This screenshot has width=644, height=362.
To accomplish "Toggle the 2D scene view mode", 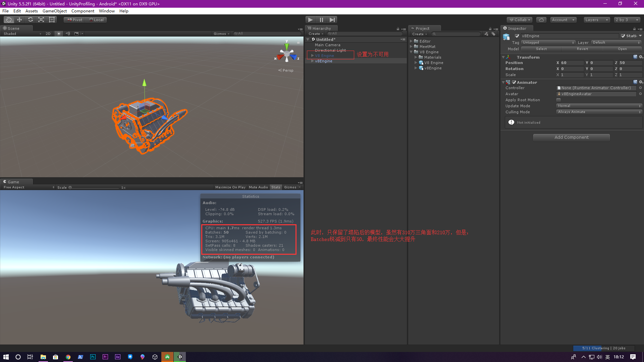I will point(48,34).
